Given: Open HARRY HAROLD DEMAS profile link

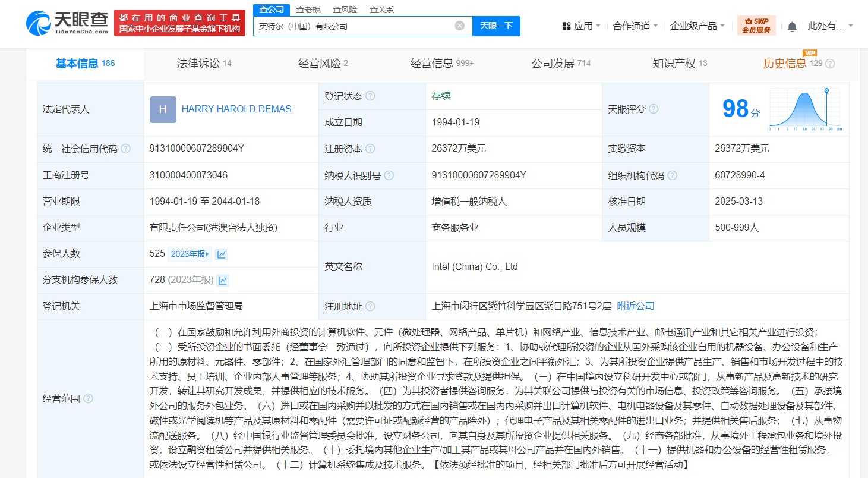Looking at the screenshot, I should 236,109.
